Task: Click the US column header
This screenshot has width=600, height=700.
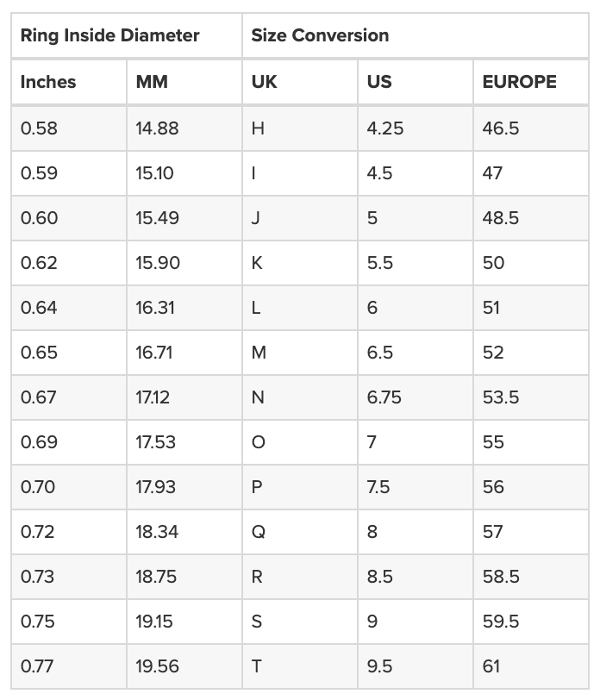Action: pos(416,82)
